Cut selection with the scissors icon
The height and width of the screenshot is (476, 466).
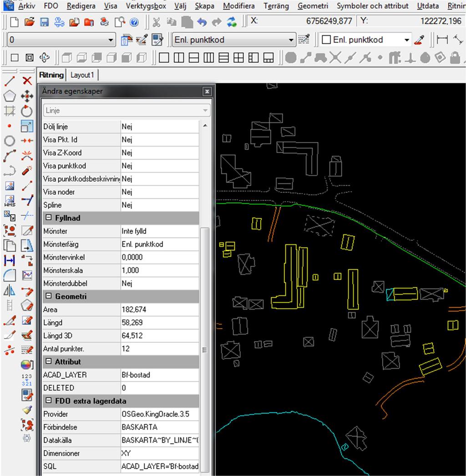pyautogui.click(x=157, y=22)
